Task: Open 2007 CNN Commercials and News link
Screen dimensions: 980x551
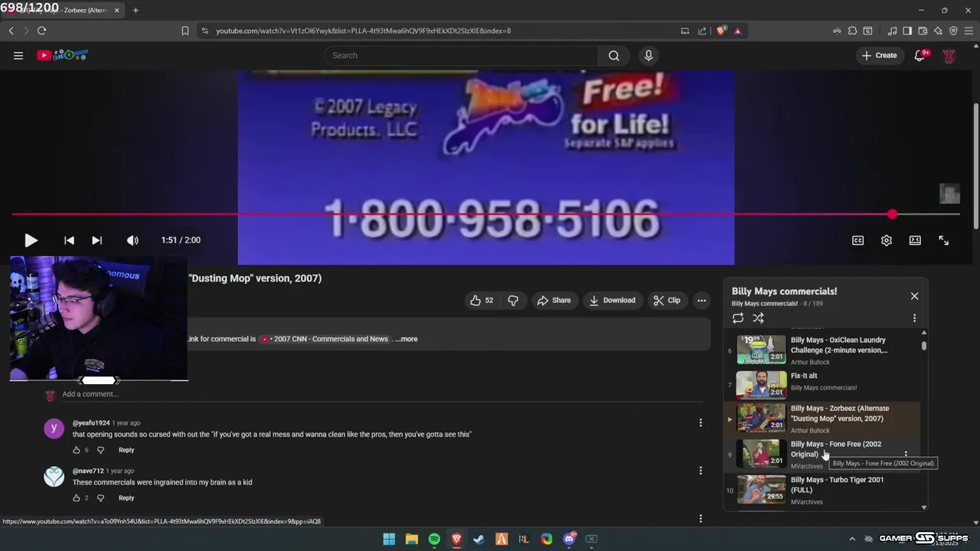Action: tap(324, 339)
